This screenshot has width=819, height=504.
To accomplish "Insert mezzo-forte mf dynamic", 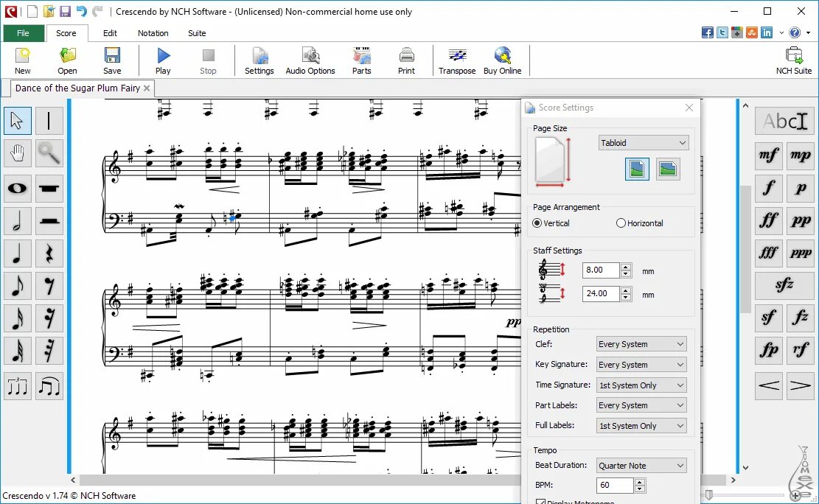I will [x=768, y=155].
